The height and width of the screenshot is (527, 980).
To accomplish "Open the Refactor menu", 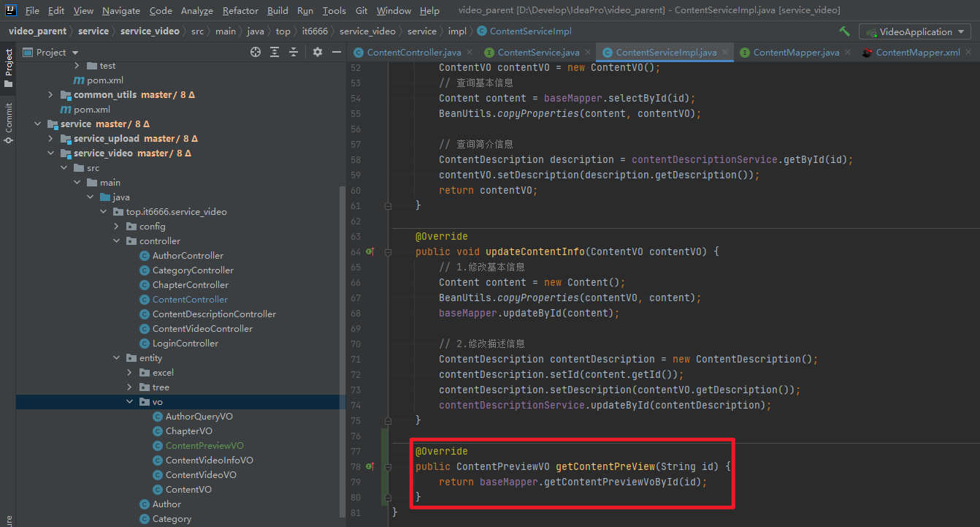I will coord(240,10).
